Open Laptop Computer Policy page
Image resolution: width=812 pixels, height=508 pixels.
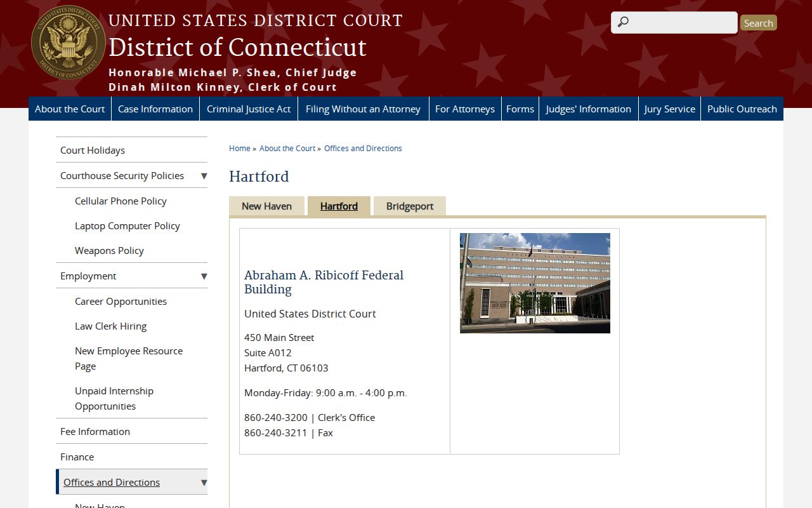pyautogui.click(x=127, y=225)
